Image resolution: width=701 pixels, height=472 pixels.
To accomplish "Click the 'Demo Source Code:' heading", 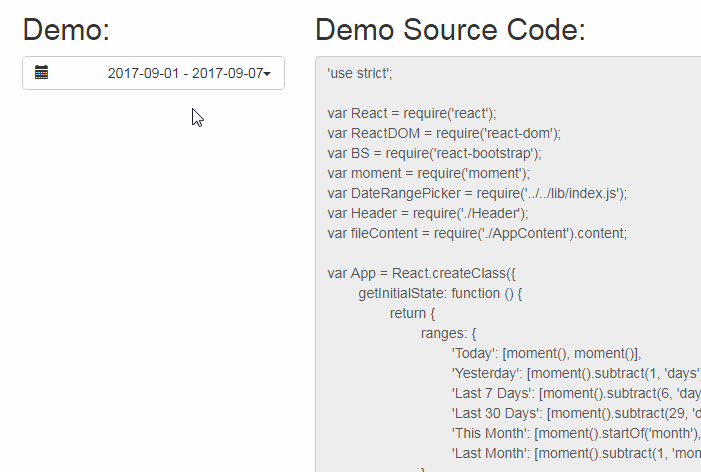I will [450, 30].
